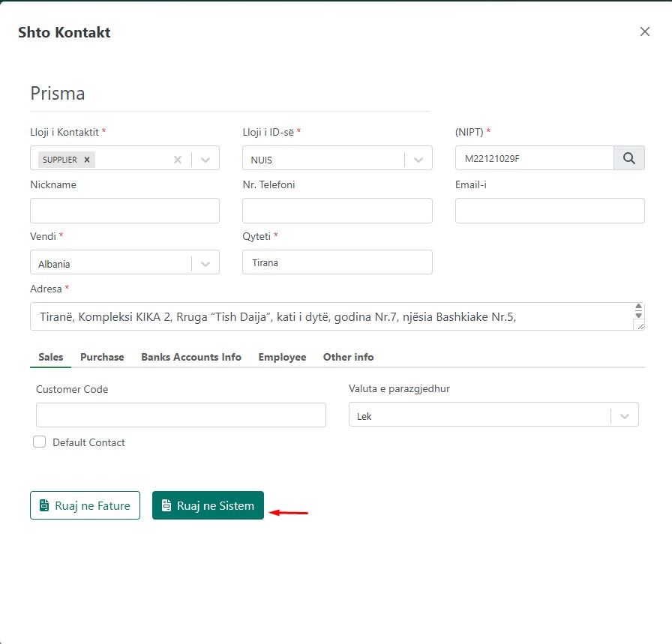The image size is (672, 644).
Task: Click the NIPT search magnifier icon
Action: click(629, 158)
